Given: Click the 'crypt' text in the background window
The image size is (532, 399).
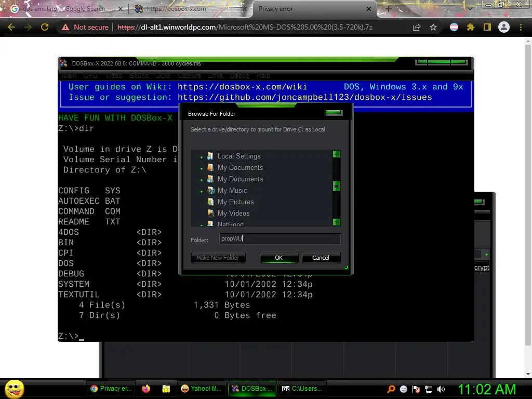Looking at the screenshot, I should coord(482,268).
